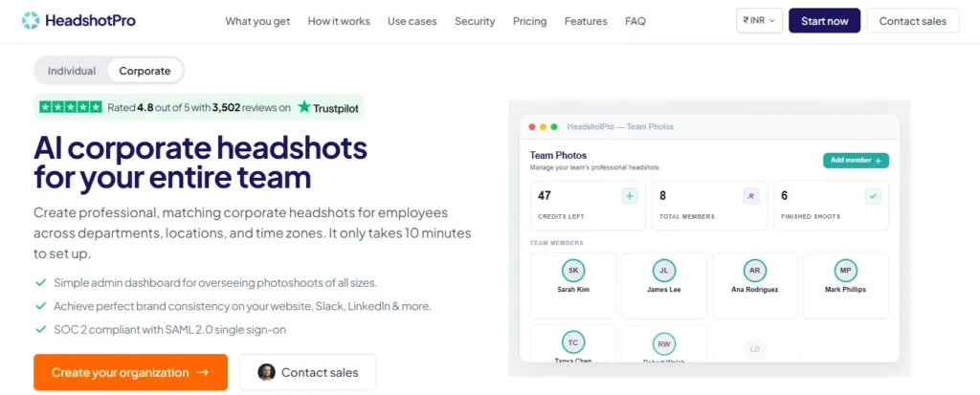The width and height of the screenshot is (980, 395).
Task: Click the HeadshotPro logo icon
Action: [30, 21]
